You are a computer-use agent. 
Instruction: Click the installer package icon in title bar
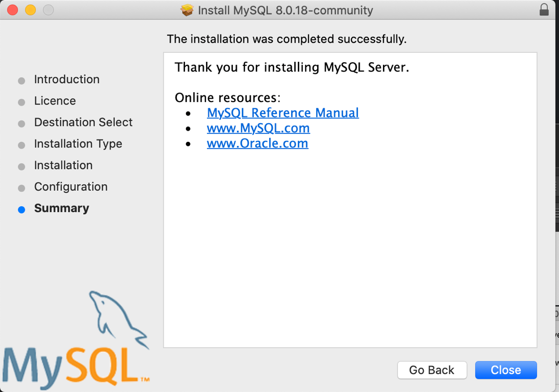click(x=187, y=10)
